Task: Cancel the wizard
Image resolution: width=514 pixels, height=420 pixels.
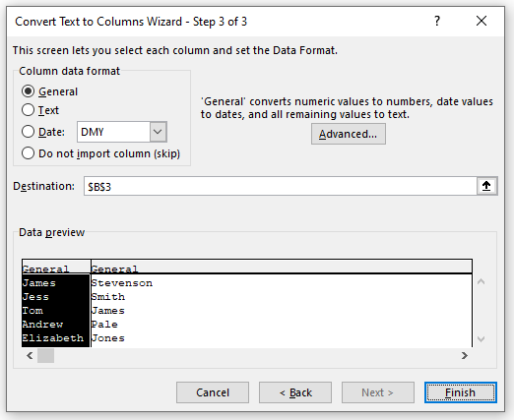Action: coord(213,392)
